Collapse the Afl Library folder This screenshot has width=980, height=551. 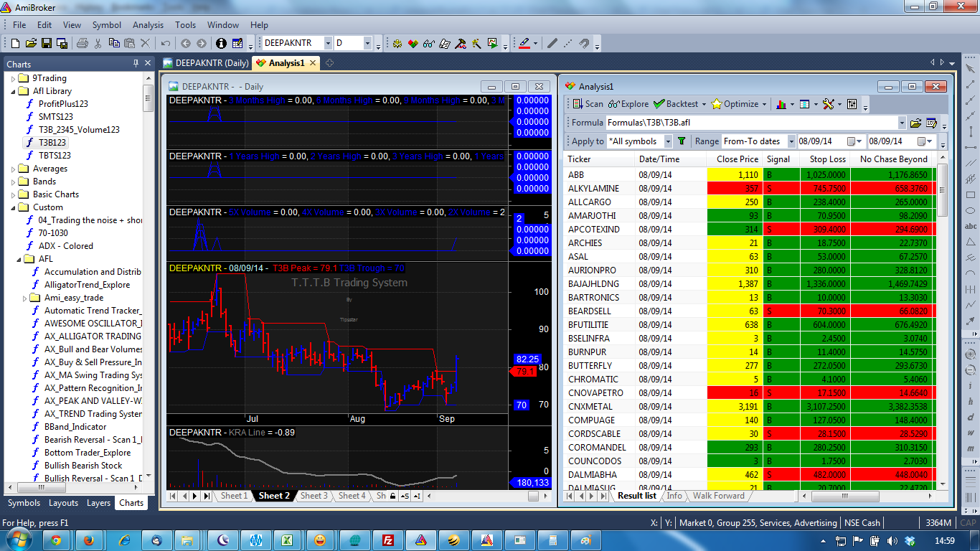(x=14, y=91)
